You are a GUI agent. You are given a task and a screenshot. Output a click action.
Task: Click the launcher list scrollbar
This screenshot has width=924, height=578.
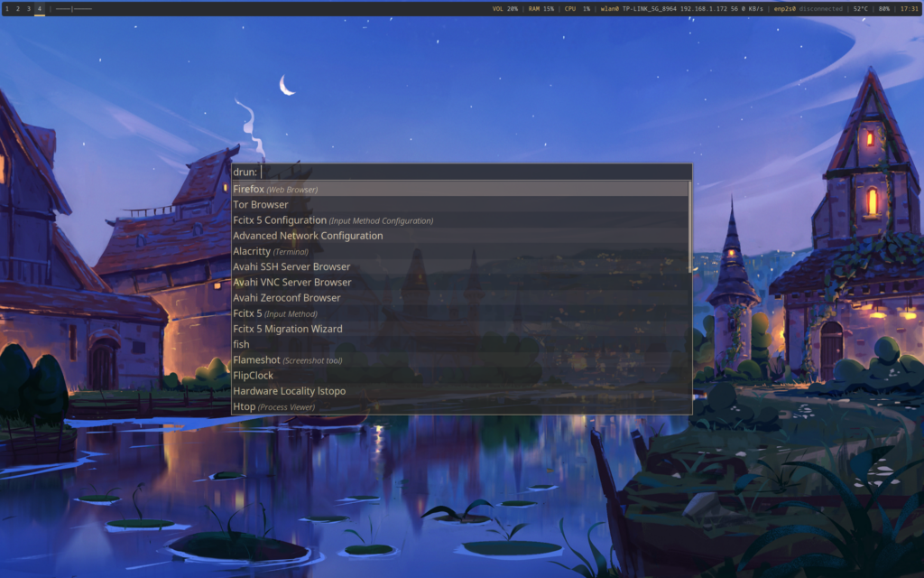tap(689, 226)
